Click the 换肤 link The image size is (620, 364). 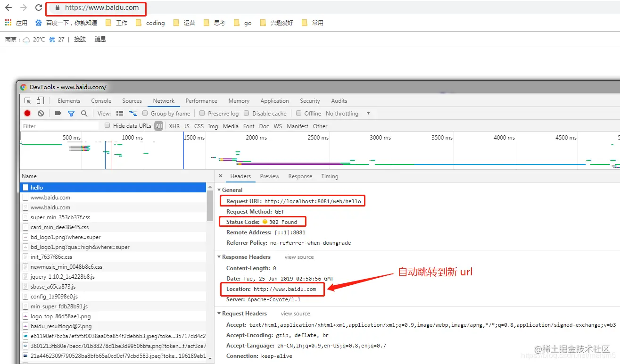click(x=80, y=40)
